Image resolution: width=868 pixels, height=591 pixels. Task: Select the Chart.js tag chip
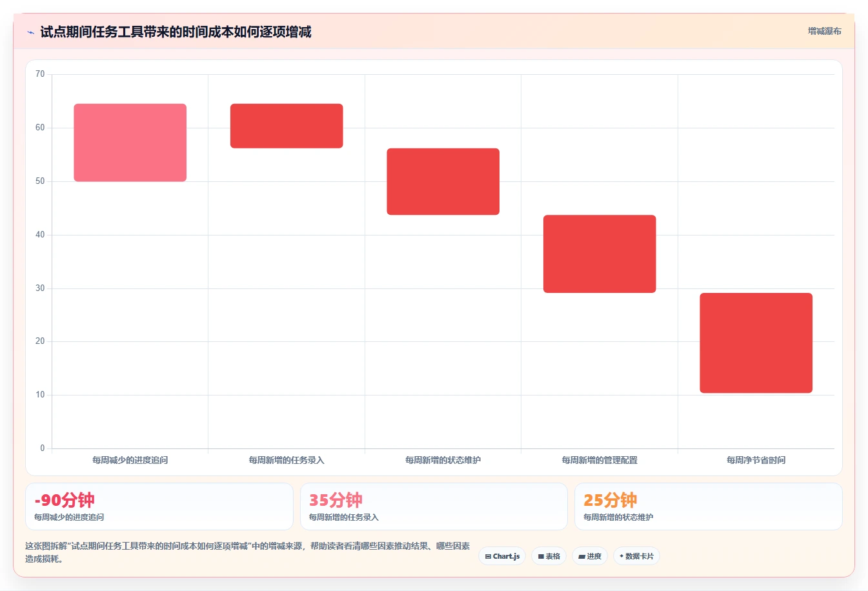coord(502,556)
